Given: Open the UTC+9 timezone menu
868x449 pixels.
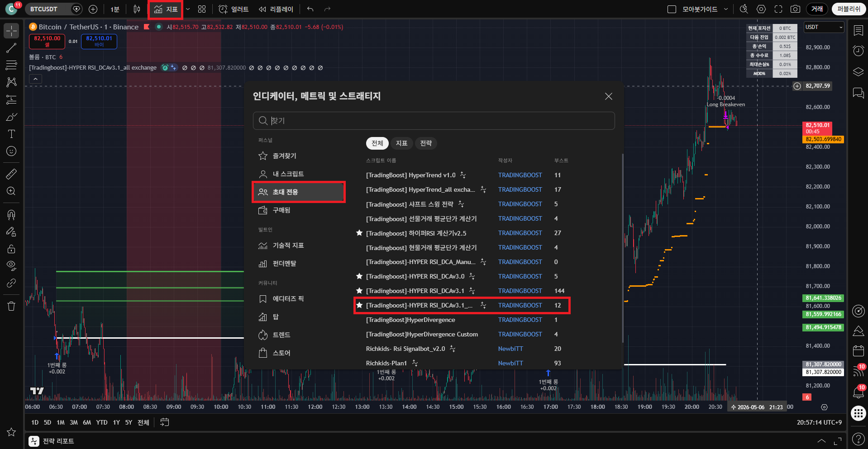Looking at the screenshot, I should coord(819,422).
